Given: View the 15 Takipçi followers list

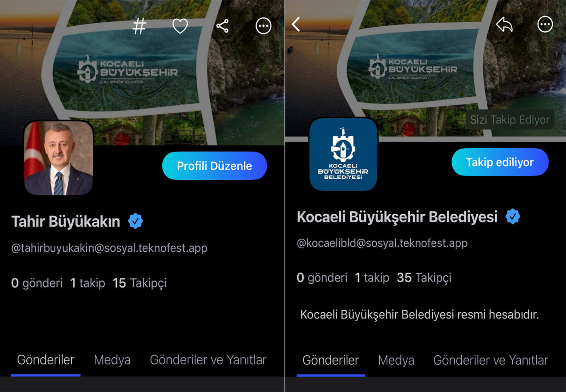Looking at the screenshot, I should pos(140,283).
